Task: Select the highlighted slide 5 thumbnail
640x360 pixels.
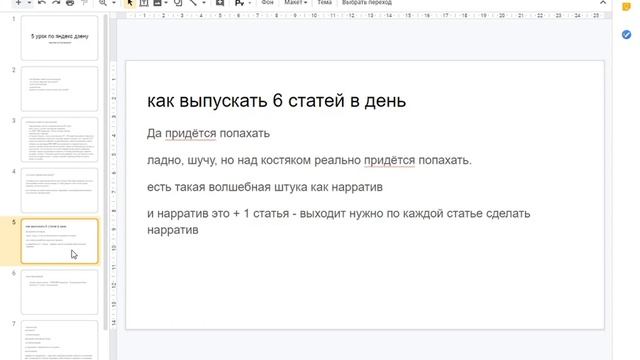Action: click(x=60, y=241)
